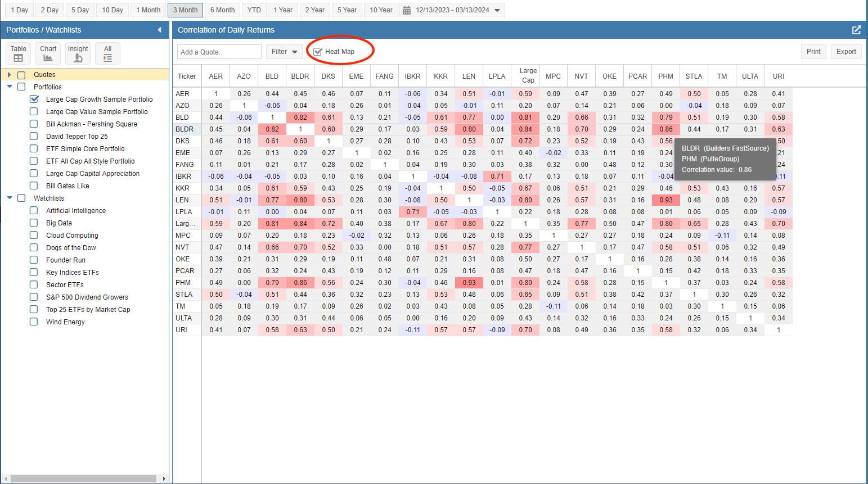Open the S&P 500 Dividend Growers watchlist
This screenshot has width=868, height=484.
pyautogui.click(x=87, y=297)
